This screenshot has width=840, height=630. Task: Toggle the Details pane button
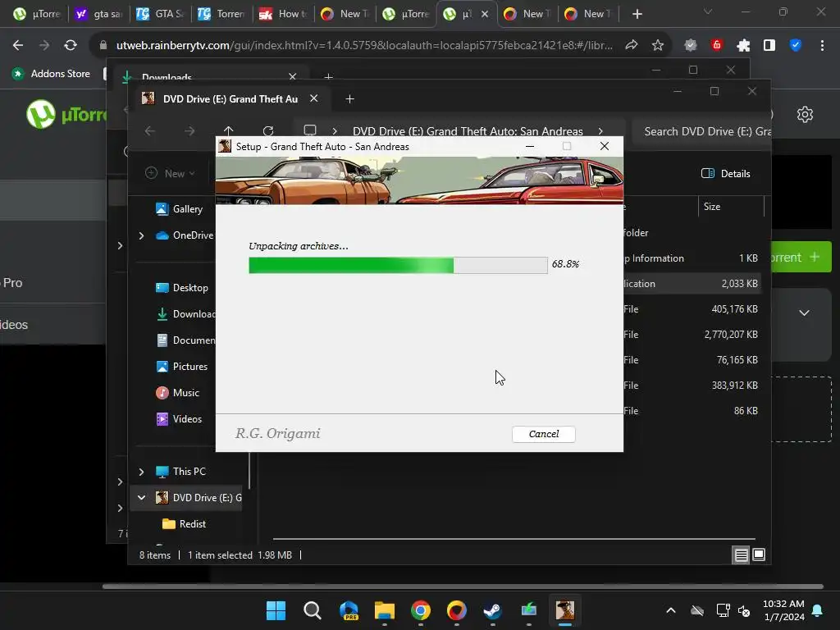point(725,174)
